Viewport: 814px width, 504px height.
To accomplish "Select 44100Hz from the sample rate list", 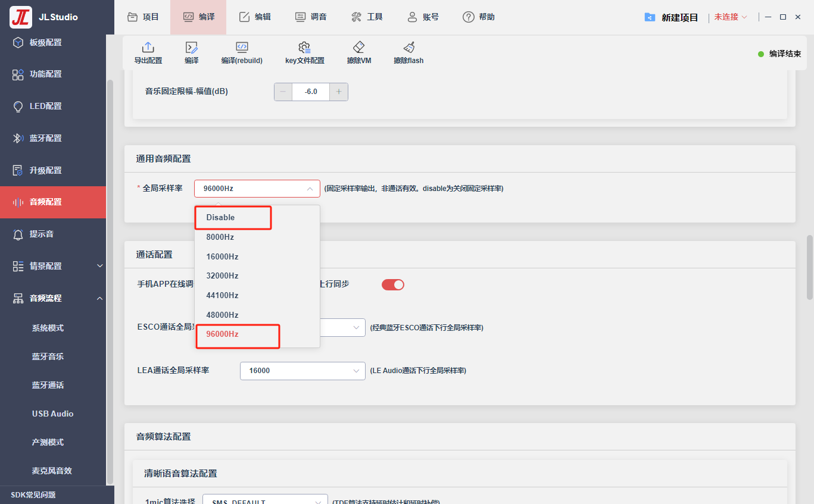I will click(257, 296).
